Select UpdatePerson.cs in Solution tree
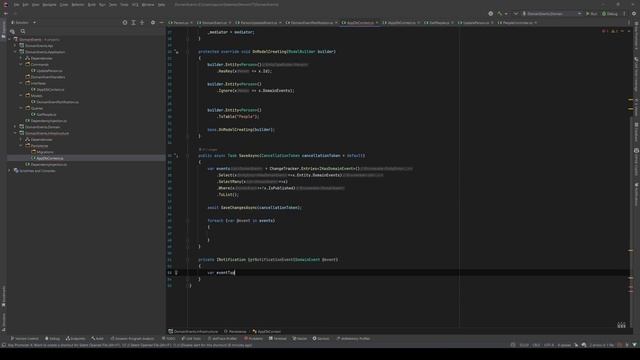 point(47,71)
